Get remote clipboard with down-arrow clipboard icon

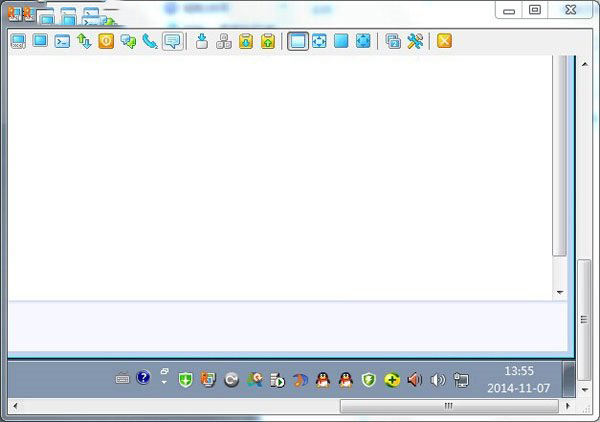pos(246,41)
